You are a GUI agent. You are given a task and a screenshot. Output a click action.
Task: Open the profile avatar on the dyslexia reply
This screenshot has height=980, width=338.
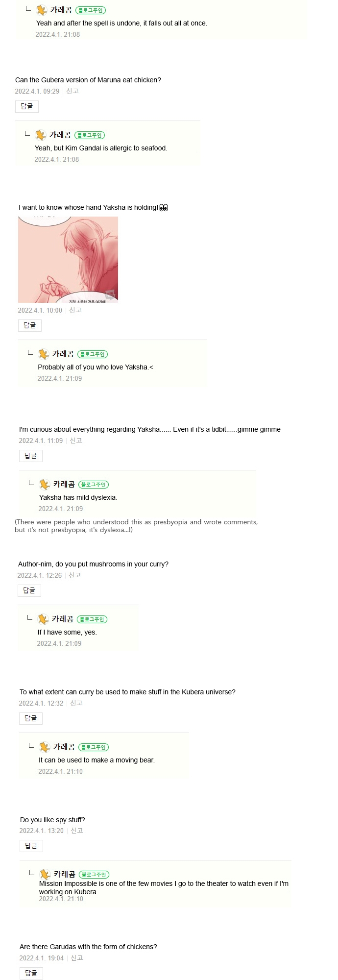(44, 484)
